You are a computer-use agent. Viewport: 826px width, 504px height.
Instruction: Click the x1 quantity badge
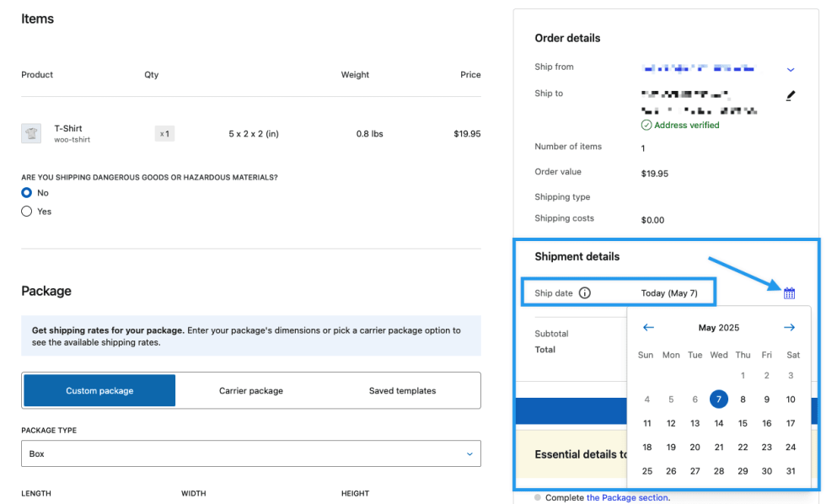(x=164, y=133)
